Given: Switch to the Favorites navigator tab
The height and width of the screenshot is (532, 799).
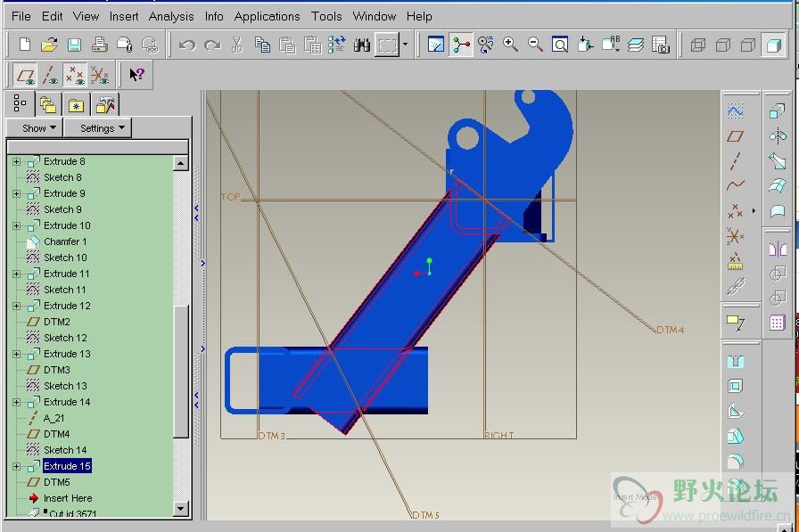Looking at the screenshot, I should 76,104.
